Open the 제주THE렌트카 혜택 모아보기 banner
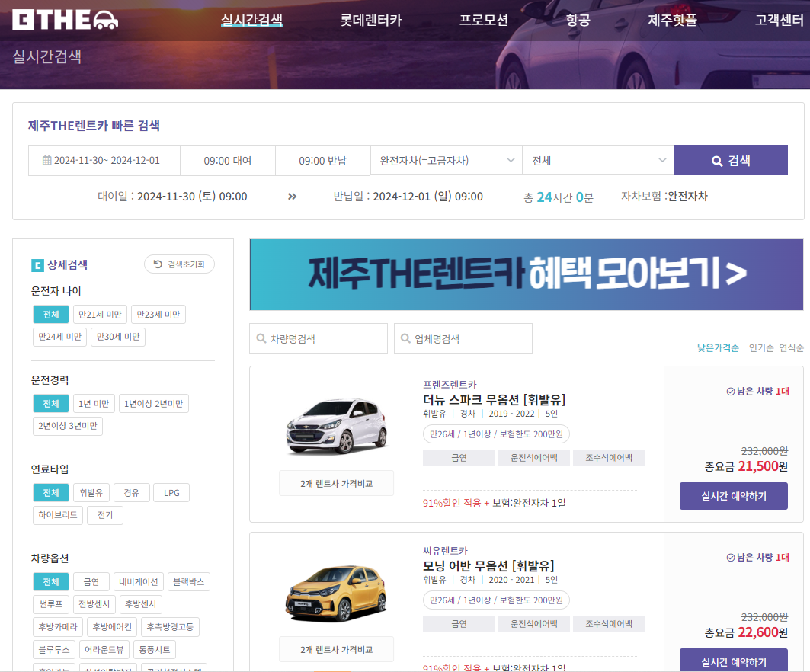This screenshot has width=810, height=672. point(527,274)
